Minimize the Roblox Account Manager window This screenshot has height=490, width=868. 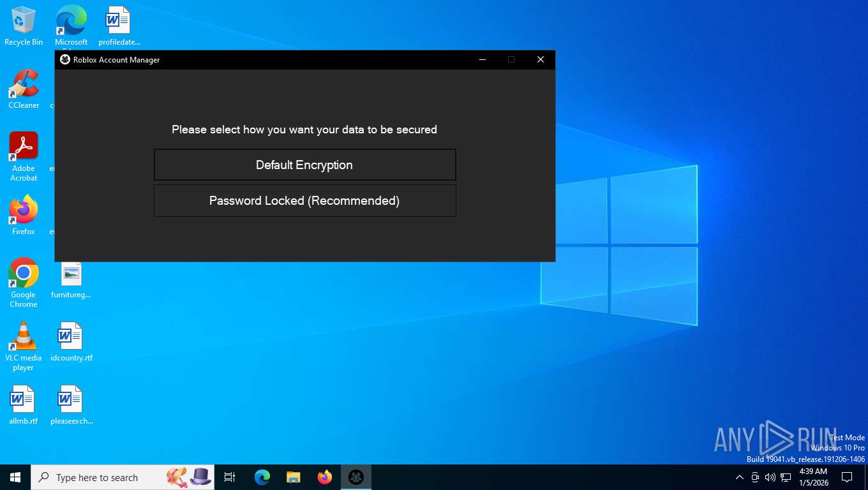tap(483, 59)
